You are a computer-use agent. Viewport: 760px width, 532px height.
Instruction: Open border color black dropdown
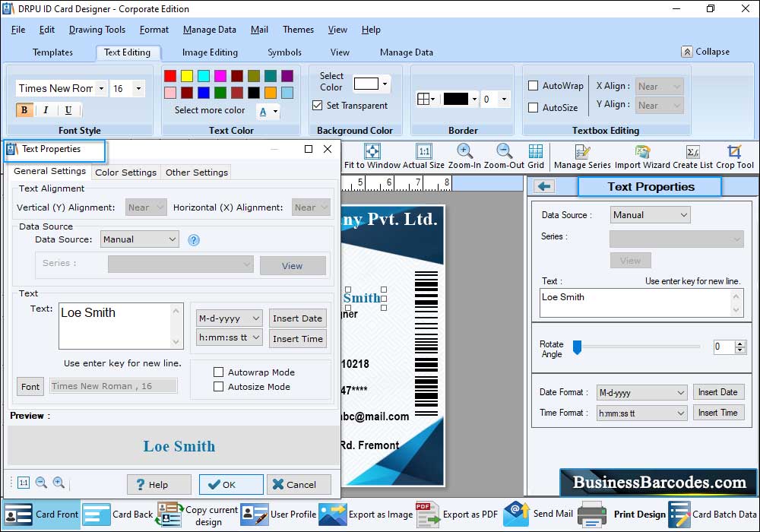pyautogui.click(x=474, y=99)
